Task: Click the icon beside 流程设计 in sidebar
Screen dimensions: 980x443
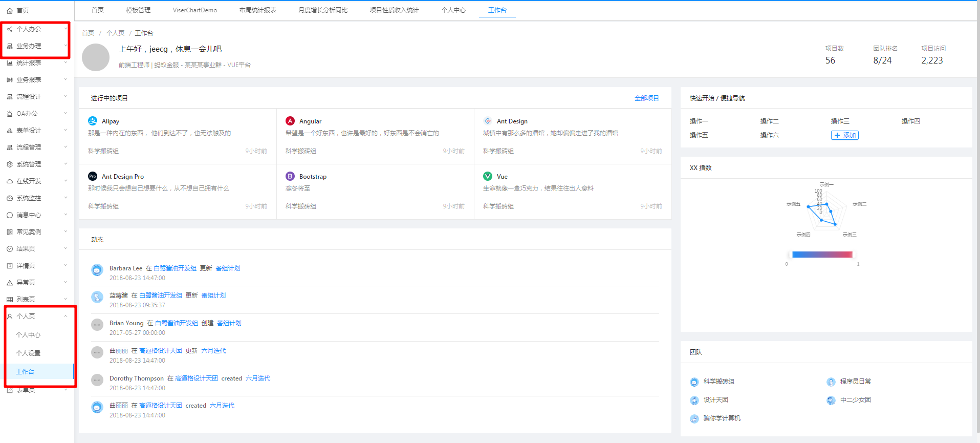Action: (10, 97)
